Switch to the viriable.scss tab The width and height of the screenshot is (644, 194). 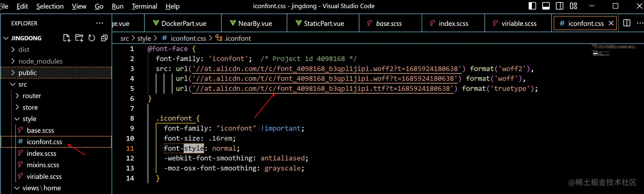518,23
